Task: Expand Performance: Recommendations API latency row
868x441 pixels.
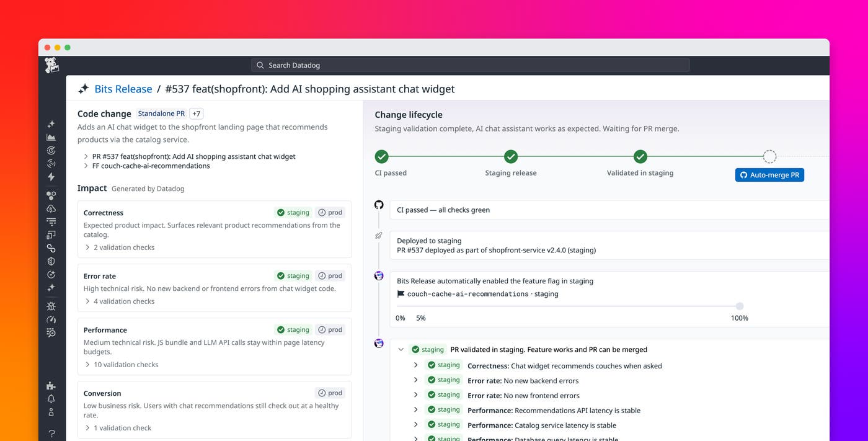Action: point(416,410)
